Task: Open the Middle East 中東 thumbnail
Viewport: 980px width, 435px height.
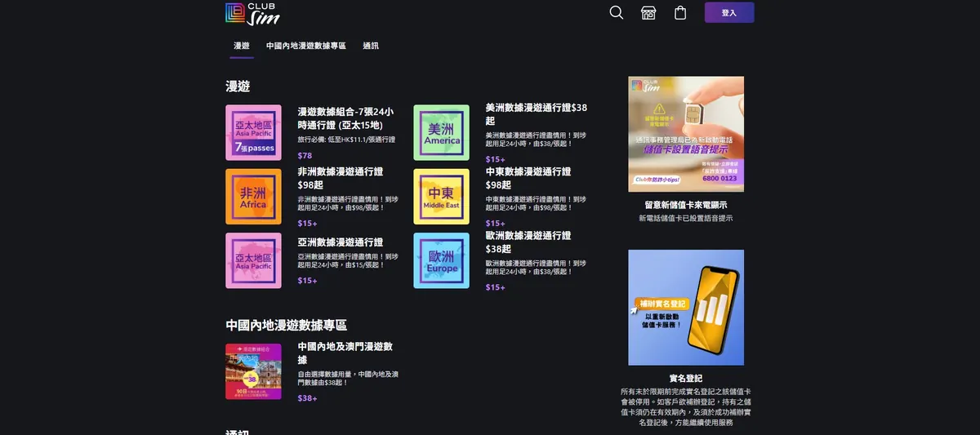Action: pos(442,197)
